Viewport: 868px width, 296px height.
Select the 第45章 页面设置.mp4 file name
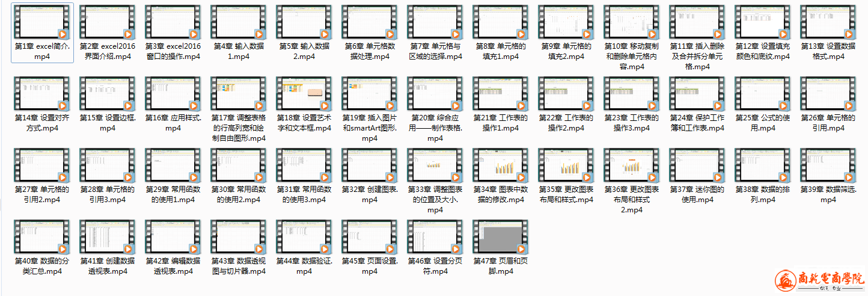click(370, 266)
